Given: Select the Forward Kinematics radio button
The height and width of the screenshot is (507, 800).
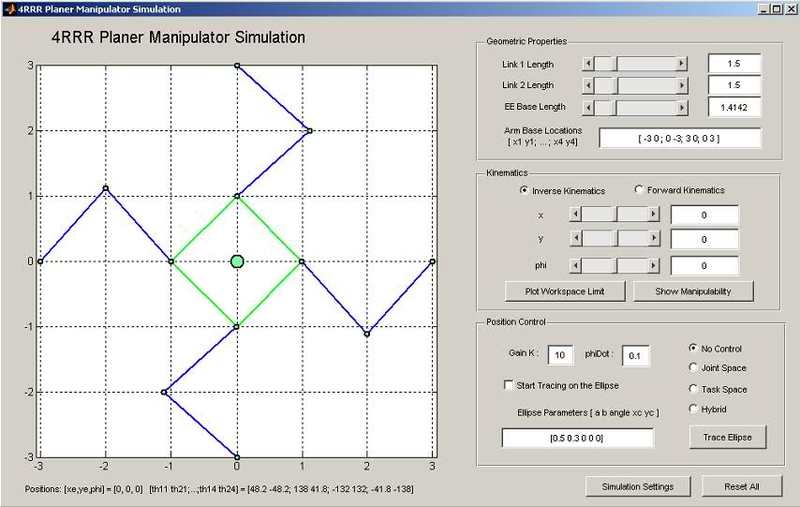Looking at the screenshot, I should [x=640, y=190].
